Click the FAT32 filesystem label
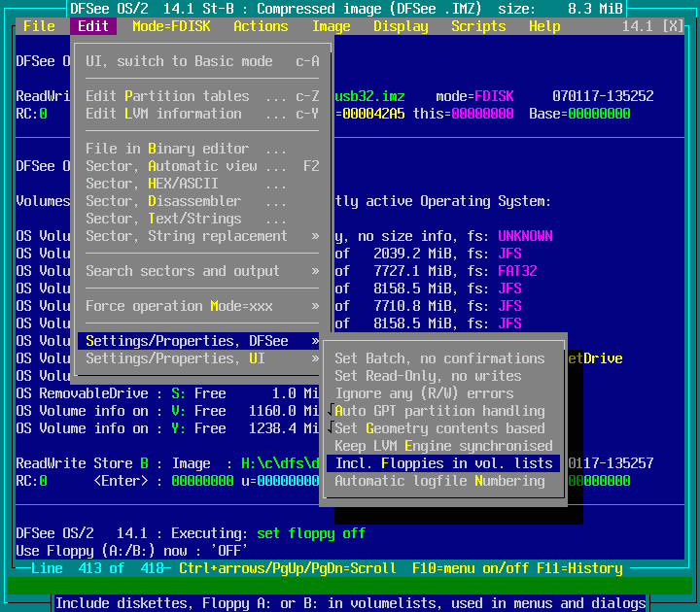 point(517,271)
